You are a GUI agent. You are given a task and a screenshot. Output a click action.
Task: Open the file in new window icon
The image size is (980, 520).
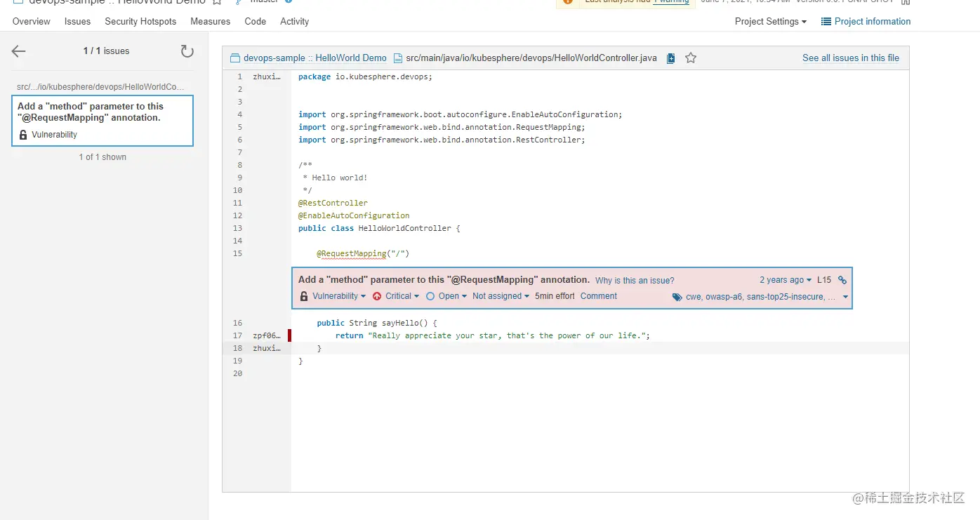pyautogui.click(x=670, y=58)
